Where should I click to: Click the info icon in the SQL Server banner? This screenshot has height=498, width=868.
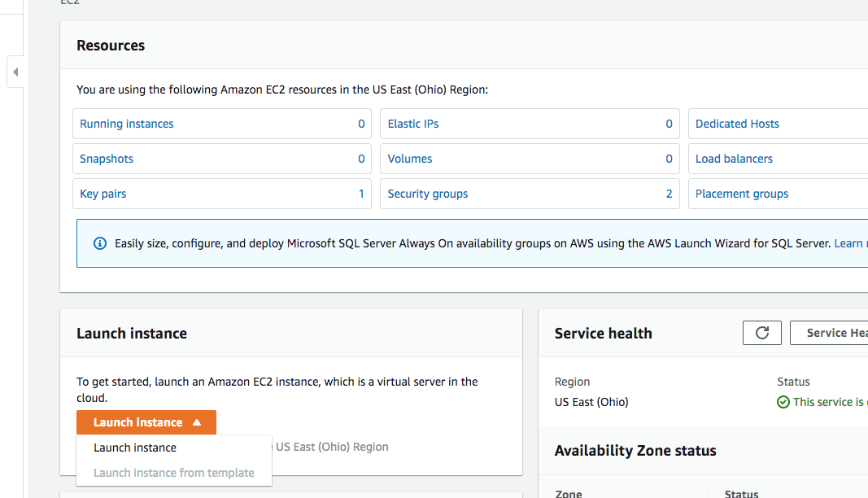(x=99, y=242)
